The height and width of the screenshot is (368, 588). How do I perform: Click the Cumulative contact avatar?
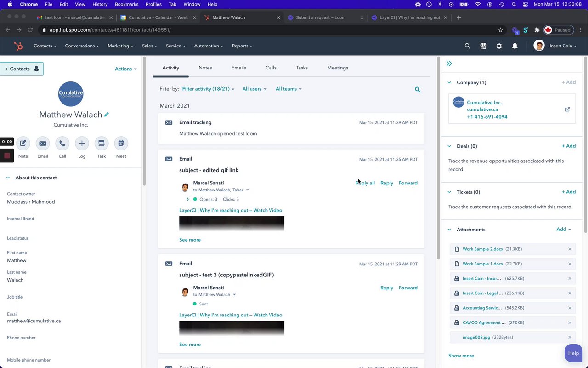pyautogui.click(x=71, y=94)
